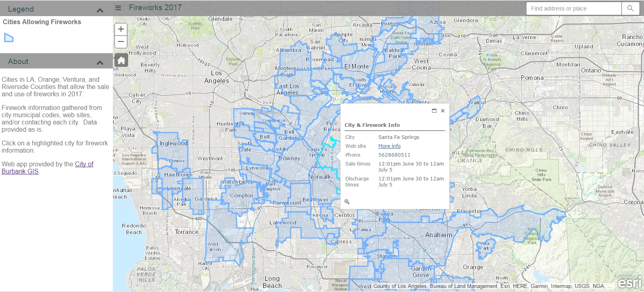644x292 pixels.
Task: Click the El Monte map label
Action: coord(357,66)
